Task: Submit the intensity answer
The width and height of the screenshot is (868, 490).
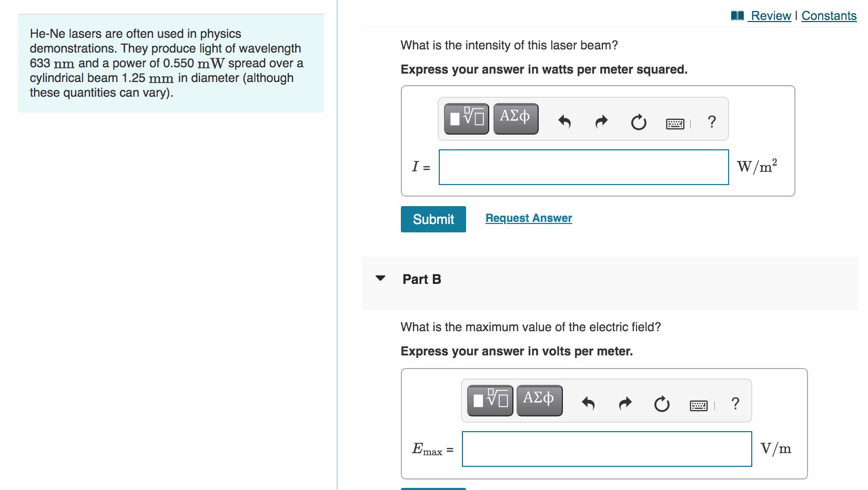Action: tap(432, 219)
